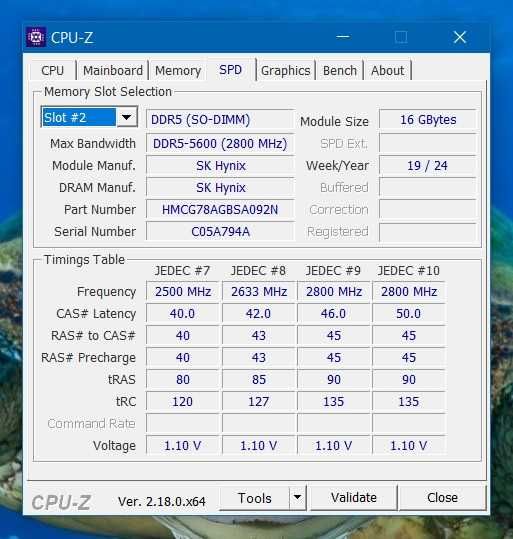Click JEDEC #9 2800 MHz frequency cell
Screen dimensions: 513x539
click(334, 292)
